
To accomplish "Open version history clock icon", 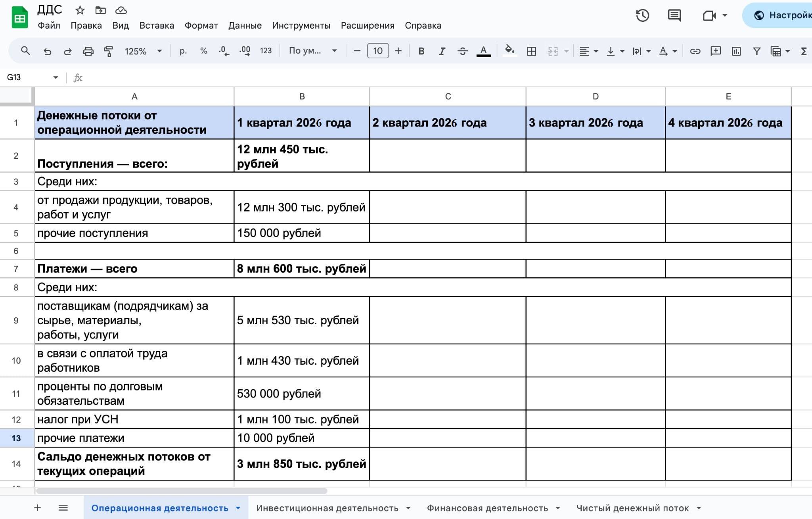I will (642, 15).
